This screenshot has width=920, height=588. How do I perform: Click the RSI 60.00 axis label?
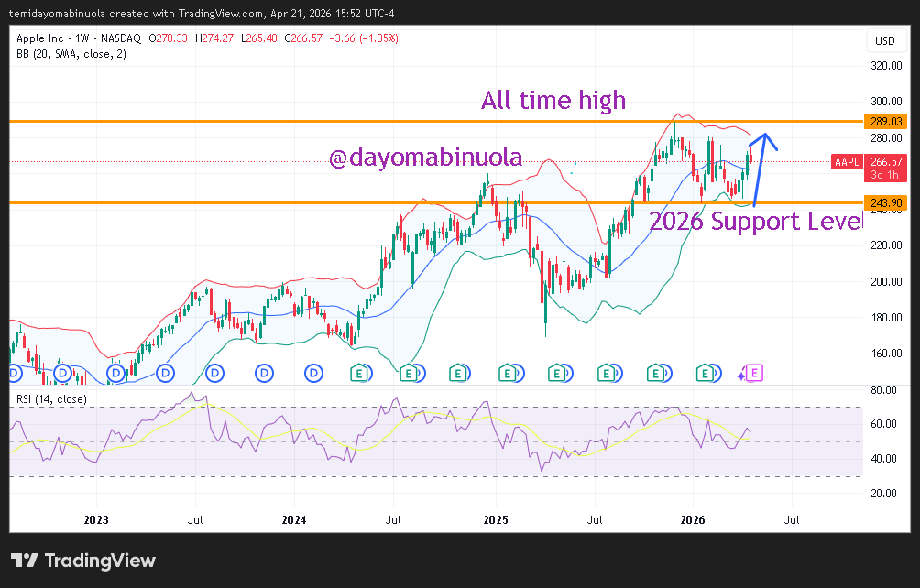coord(884,424)
